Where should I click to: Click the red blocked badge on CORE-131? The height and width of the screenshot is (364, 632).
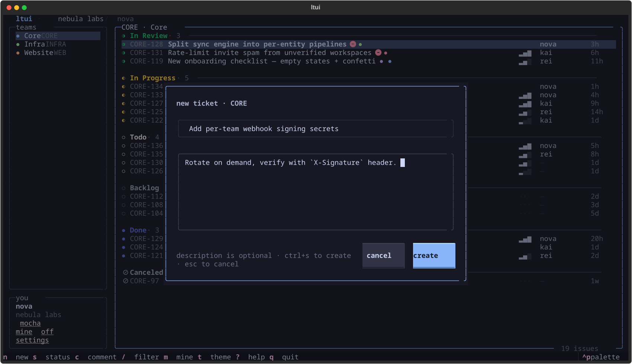(x=378, y=53)
